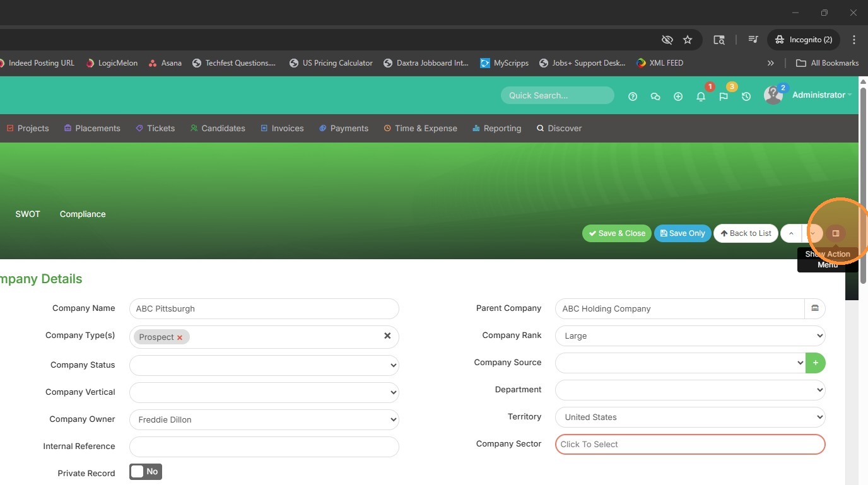This screenshot has height=485, width=868.
Task: Open the LogicMelon bookmark
Action: (x=112, y=63)
